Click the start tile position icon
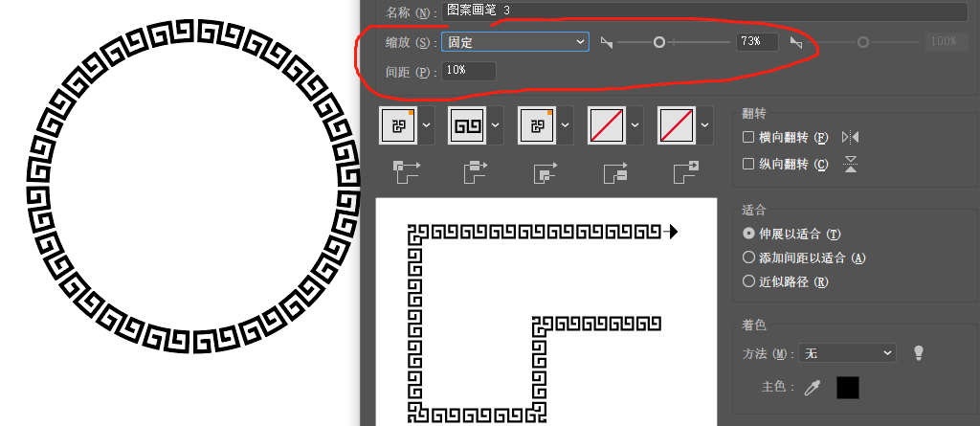980x426 pixels. pyautogui.click(x=615, y=172)
